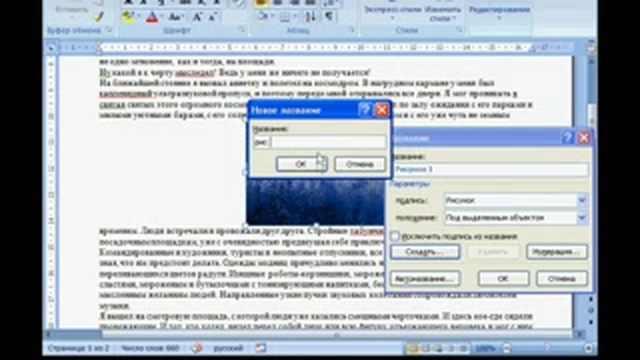Open the Экспресс-стили gallery dropdown
This screenshot has width=640, height=360.
(393, 13)
